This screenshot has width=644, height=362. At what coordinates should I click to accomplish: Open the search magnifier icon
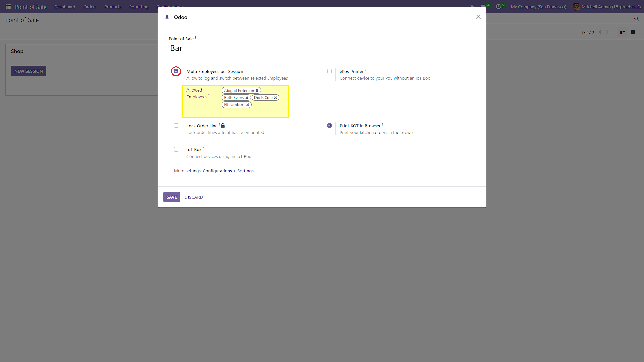pos(636,19)
